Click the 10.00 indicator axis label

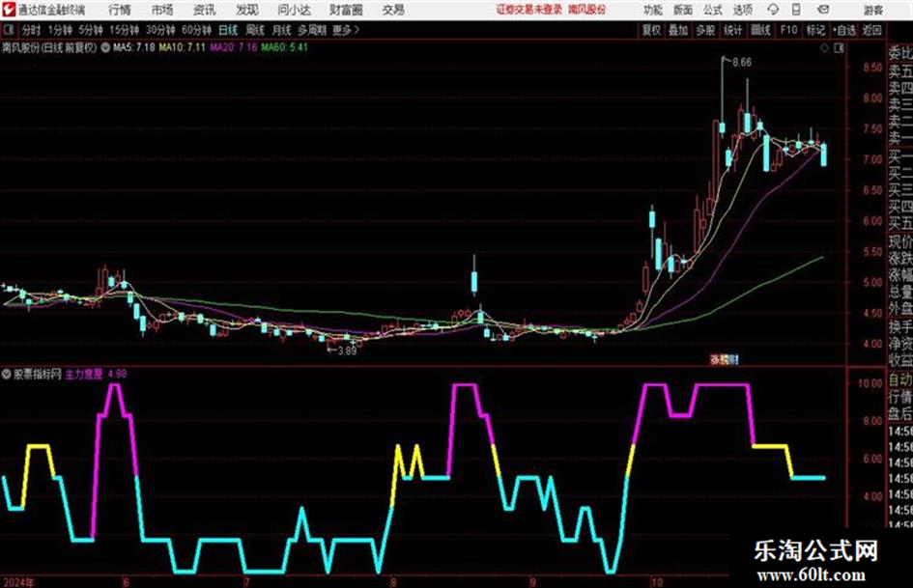point(870,383)
